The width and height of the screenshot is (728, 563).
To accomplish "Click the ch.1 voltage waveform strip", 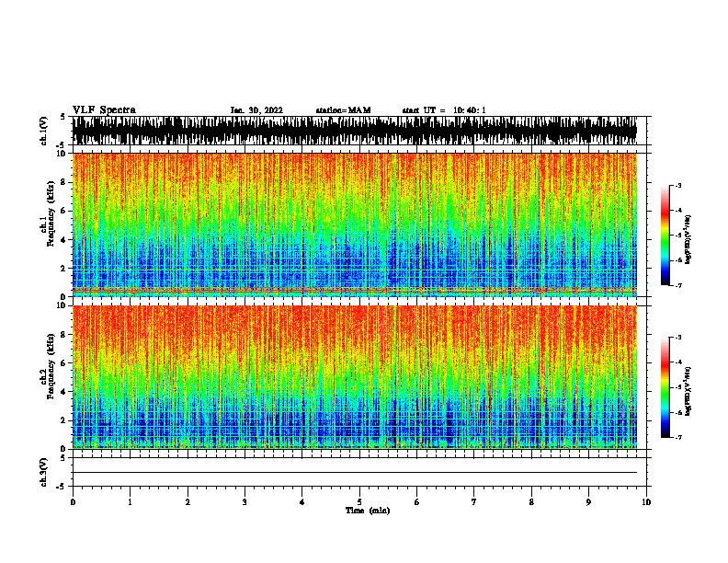I will coord(355,131).
